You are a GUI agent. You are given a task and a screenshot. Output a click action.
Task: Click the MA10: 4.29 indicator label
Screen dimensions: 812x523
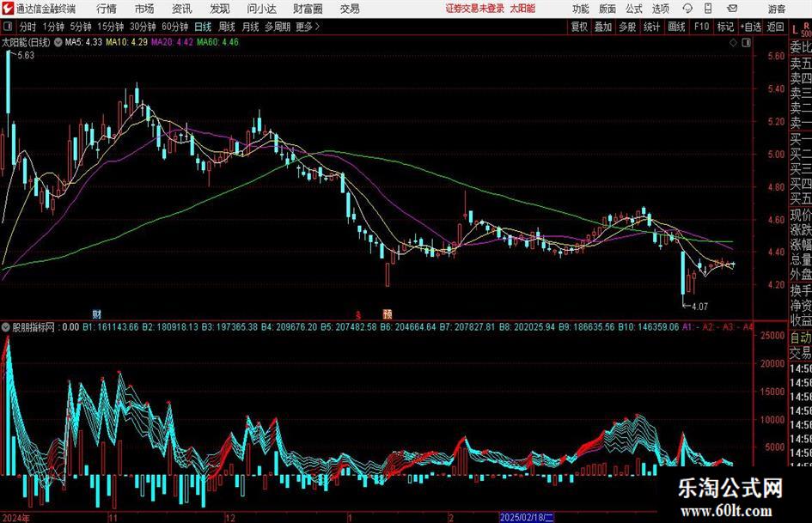point(126,42)
